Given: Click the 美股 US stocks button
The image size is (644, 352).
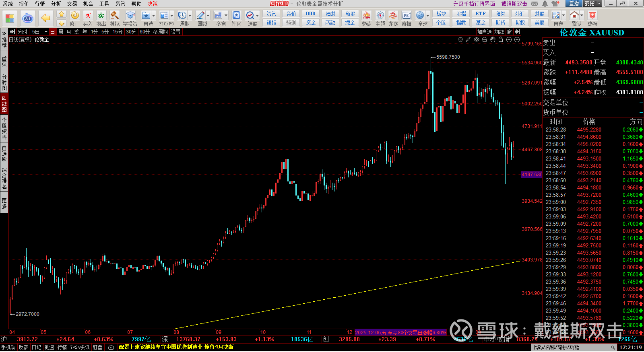Looking at the screenshot, I should point(539,23).
